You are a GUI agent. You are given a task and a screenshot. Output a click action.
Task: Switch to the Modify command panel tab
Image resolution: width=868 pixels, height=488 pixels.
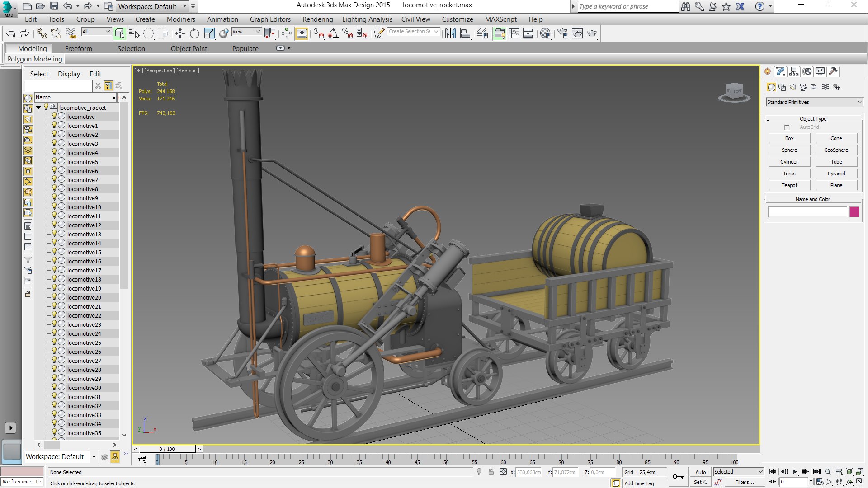pyautogui.click(x=781, y=71)
